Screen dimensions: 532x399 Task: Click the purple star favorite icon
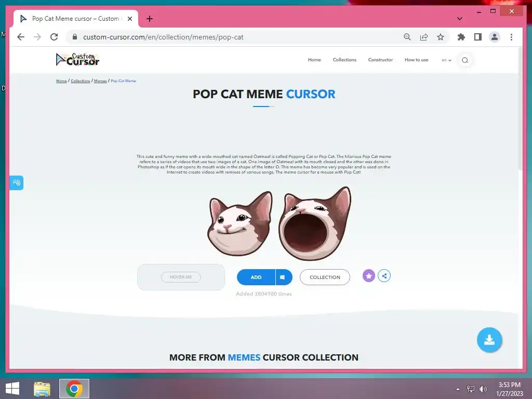tap(369, 276)
